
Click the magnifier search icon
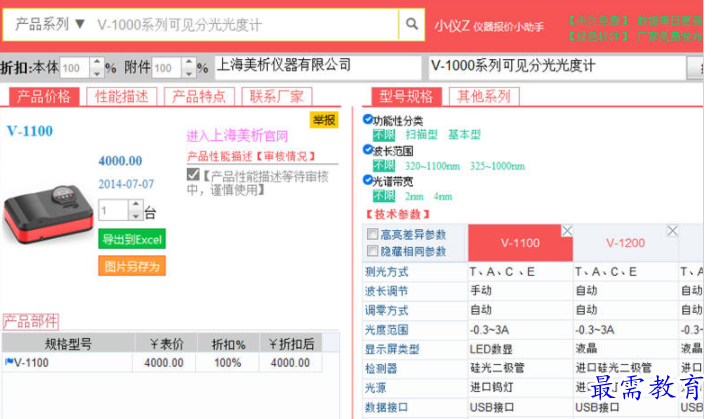[x=411, y=24]
